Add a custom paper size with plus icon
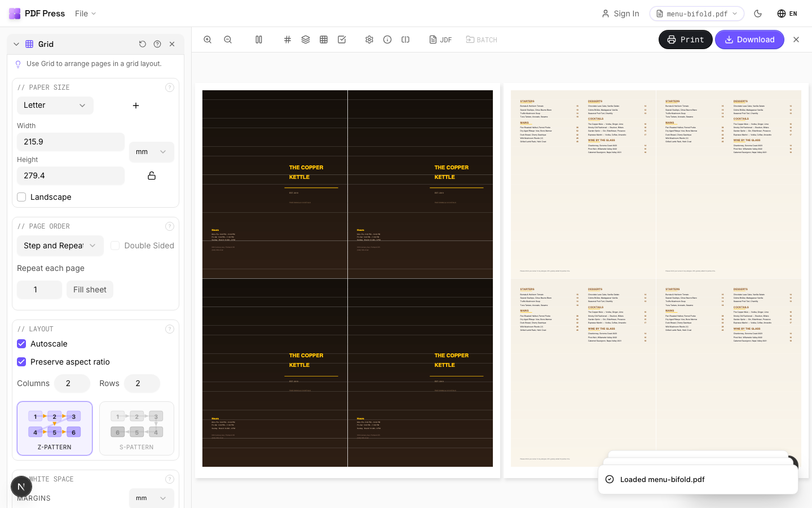 pyautogui.click(x=136, y=106)
